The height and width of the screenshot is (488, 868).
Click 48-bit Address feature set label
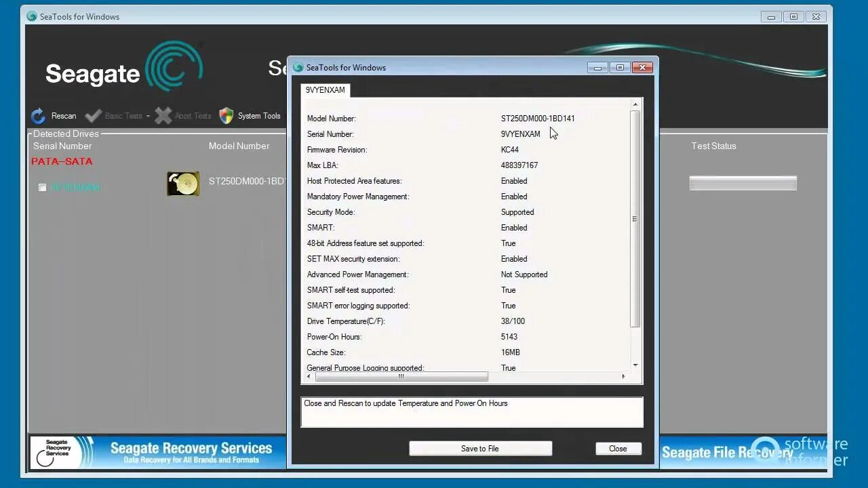tap(366, 243)
